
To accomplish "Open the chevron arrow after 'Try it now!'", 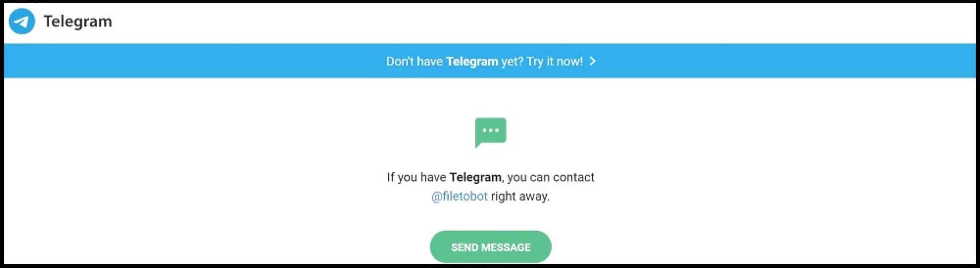I will pos(592,61).
